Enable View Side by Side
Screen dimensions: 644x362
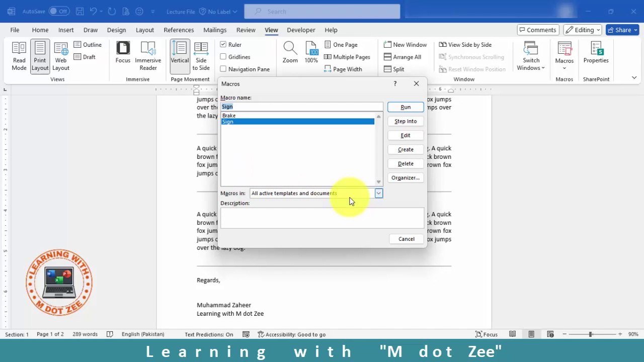[465, 45]
